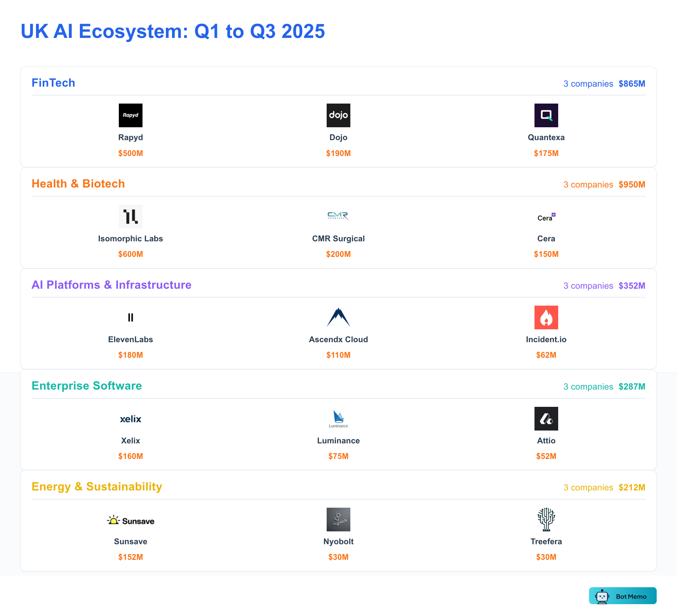The image size is (677, 616).
Task: Click the Enterprise Software $287M total
Action: [x=632, y=387]
